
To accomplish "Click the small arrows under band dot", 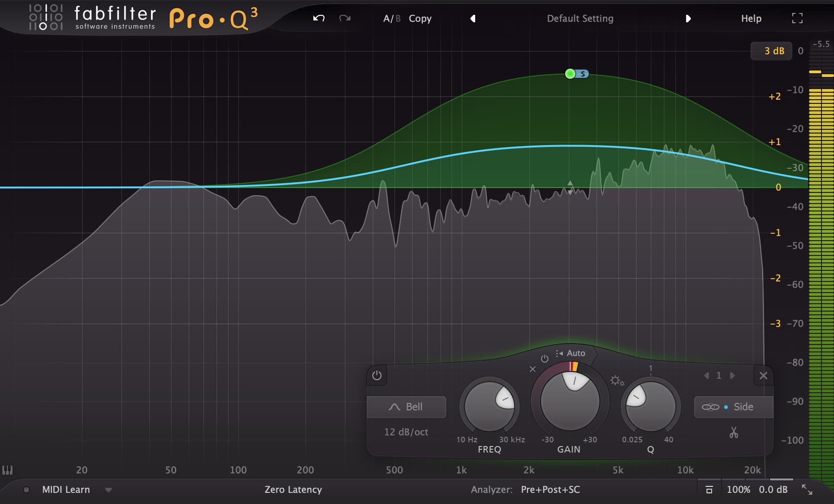I will point(570,187).
